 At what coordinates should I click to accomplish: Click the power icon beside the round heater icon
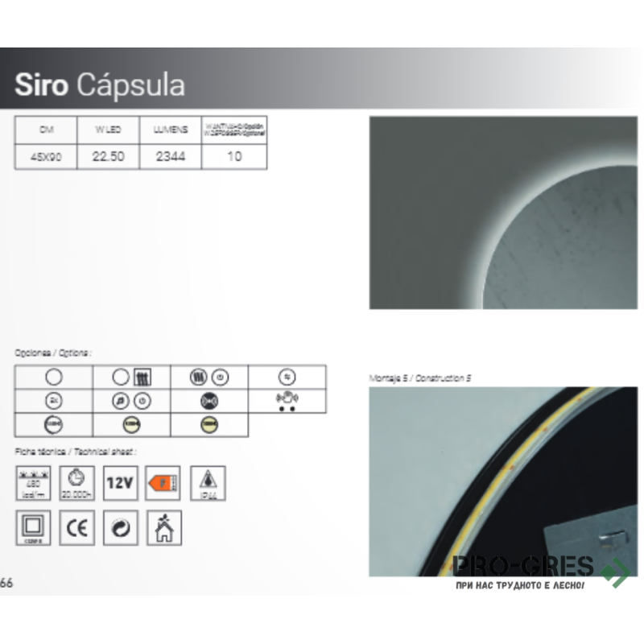[220, 377]
